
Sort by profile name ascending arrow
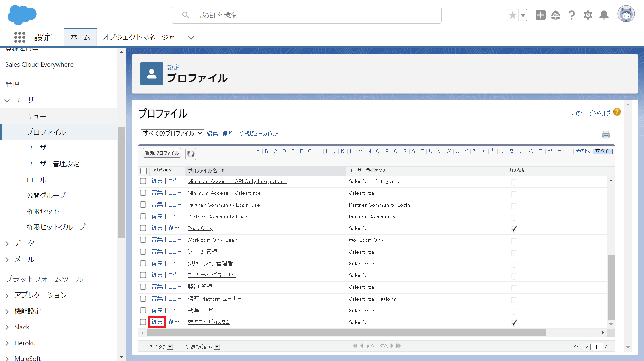(x=222, y=170)
